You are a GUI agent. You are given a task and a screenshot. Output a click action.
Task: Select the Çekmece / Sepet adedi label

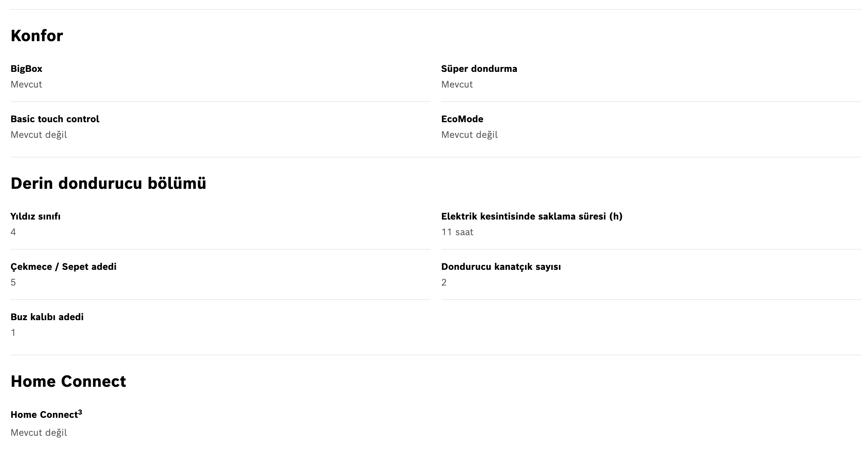pos(63,267)
